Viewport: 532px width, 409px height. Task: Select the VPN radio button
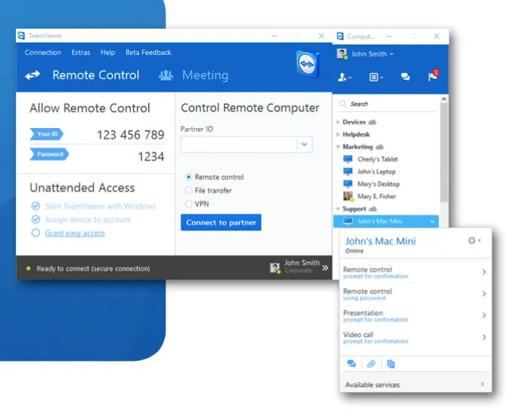click(188, 203)
